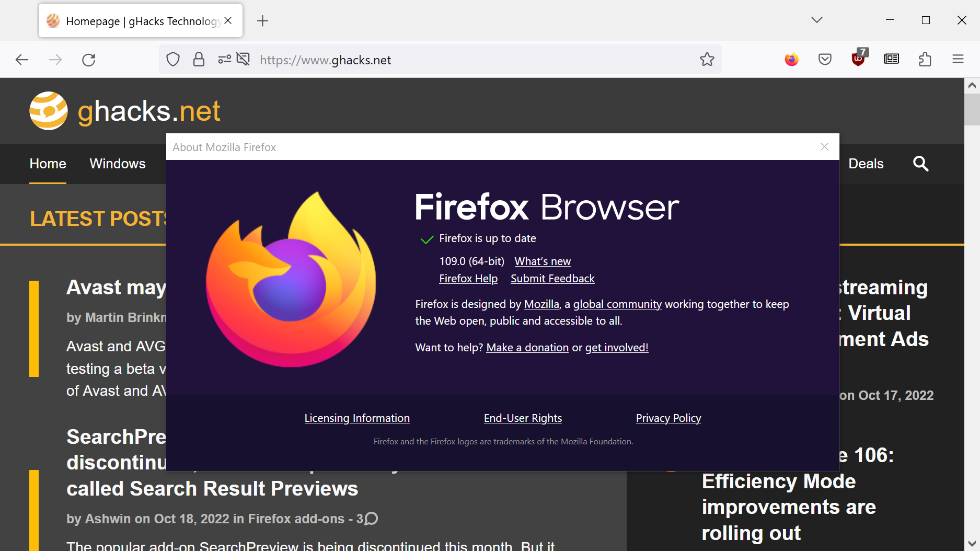Image resolution: width=980 pixels, height=551 pixels.
Task: Open End-User Rights link
Action: pyautogui.click(x=523, y=418)
